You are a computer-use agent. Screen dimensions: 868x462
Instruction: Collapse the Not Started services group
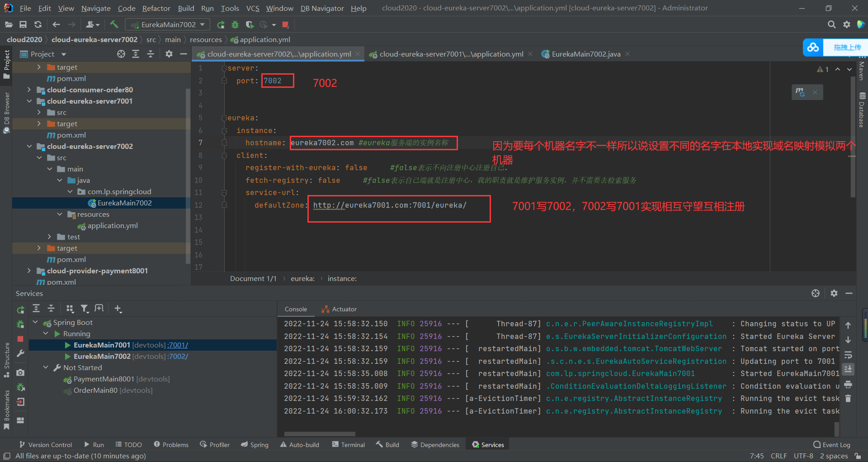point(46,367)
